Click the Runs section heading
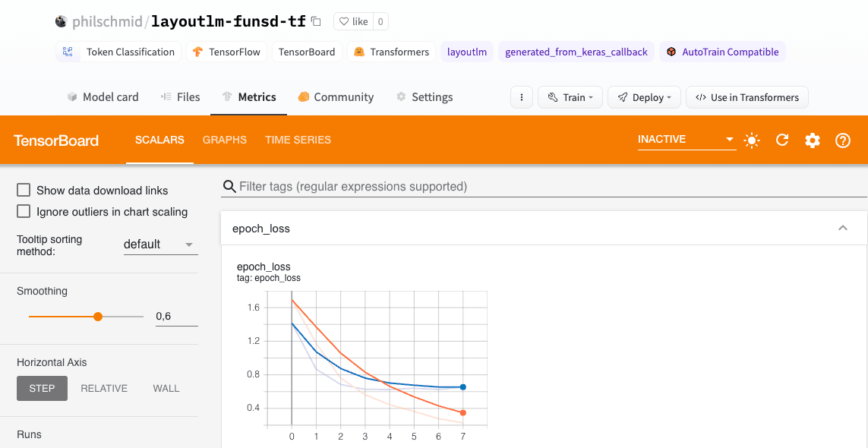Viewport: 868px width, 448px height. pyautogui.click(x=30, y=434)
